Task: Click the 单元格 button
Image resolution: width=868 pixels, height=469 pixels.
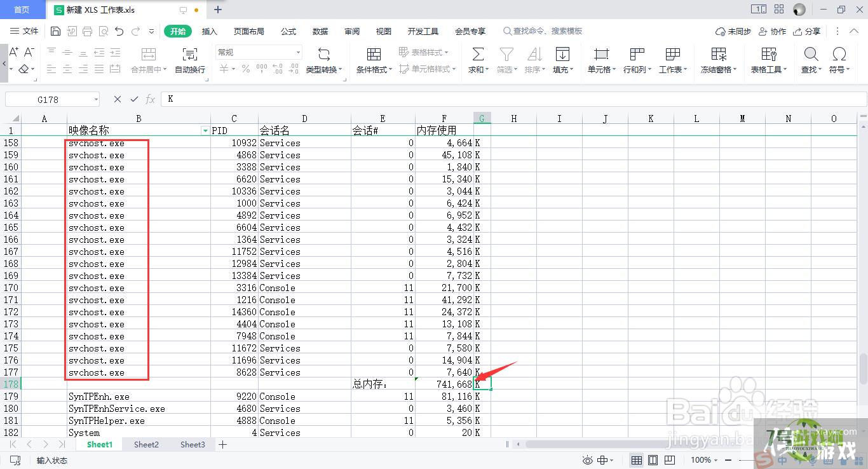Action: 600,60
